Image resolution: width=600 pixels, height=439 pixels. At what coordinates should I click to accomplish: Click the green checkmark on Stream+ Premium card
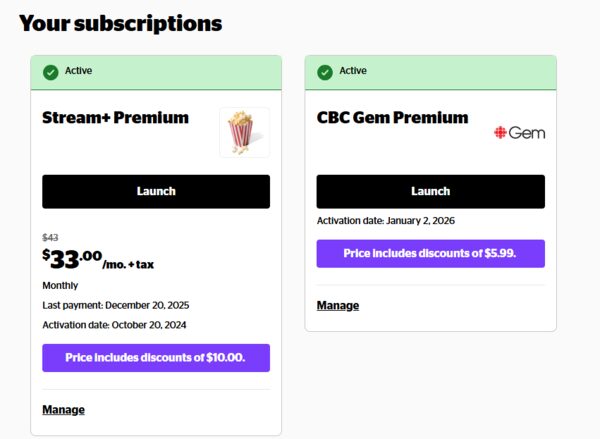51,72
